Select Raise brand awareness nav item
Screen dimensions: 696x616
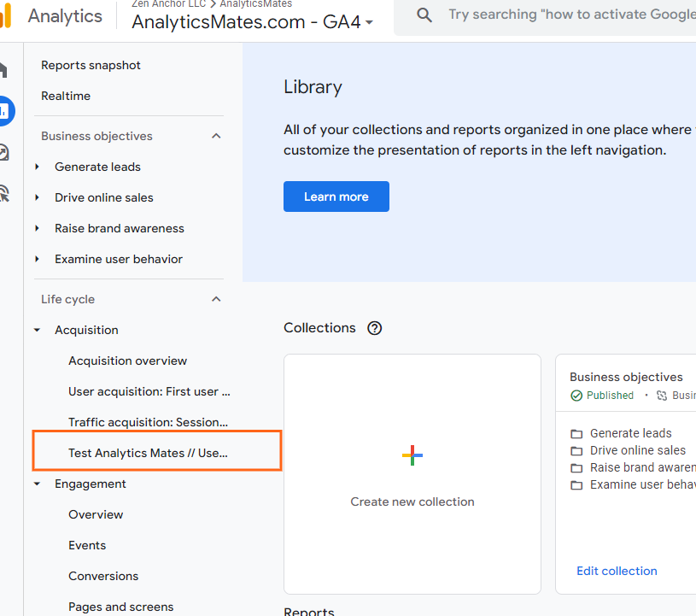point(120,228)
